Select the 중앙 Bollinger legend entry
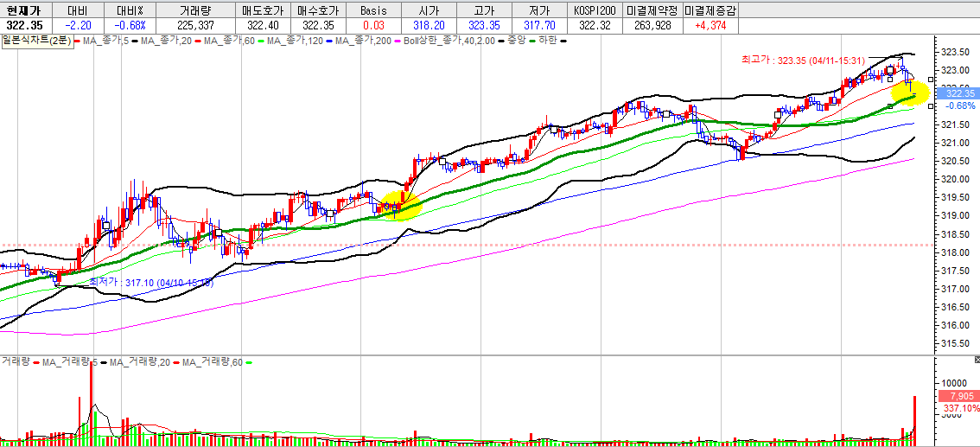Image resolution: width=980 pixels, height=447 pixels. coord(516,41)
